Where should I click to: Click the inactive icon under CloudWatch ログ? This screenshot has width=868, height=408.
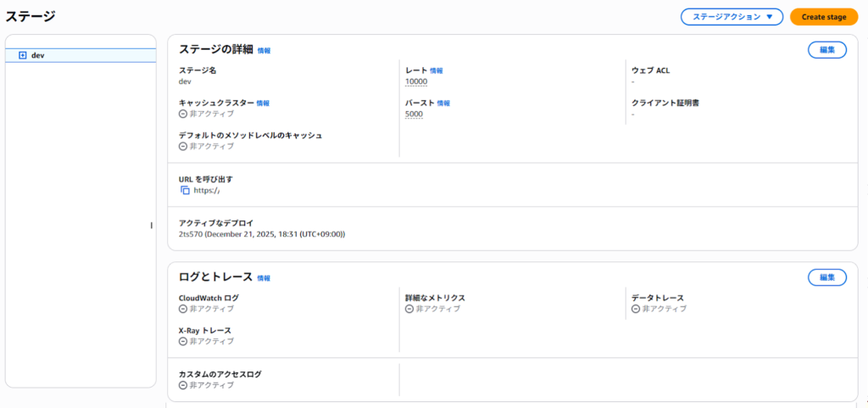pyautogui.click(x=183, y=309)
